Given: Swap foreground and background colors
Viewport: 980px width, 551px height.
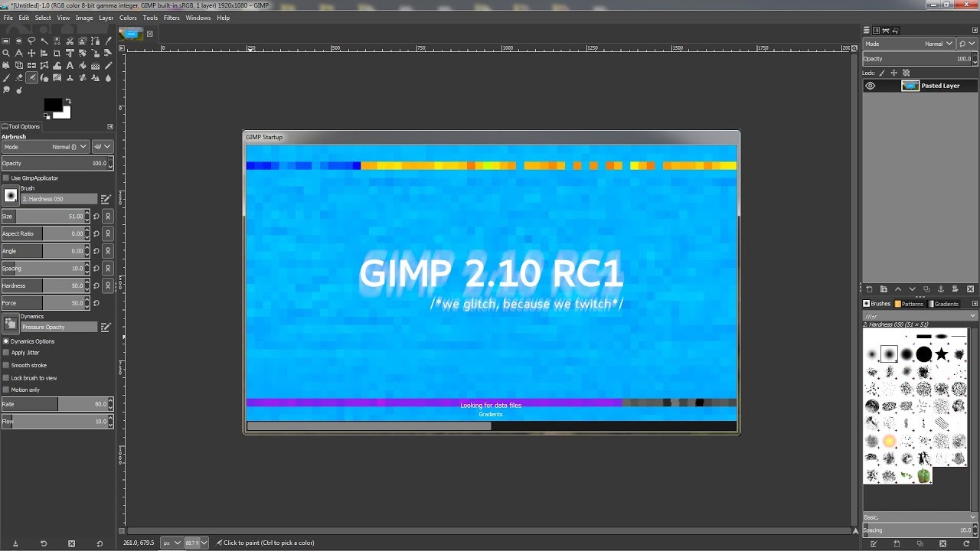Looking at the screenshot, I should pyautogui.click(x=68, y=101).
